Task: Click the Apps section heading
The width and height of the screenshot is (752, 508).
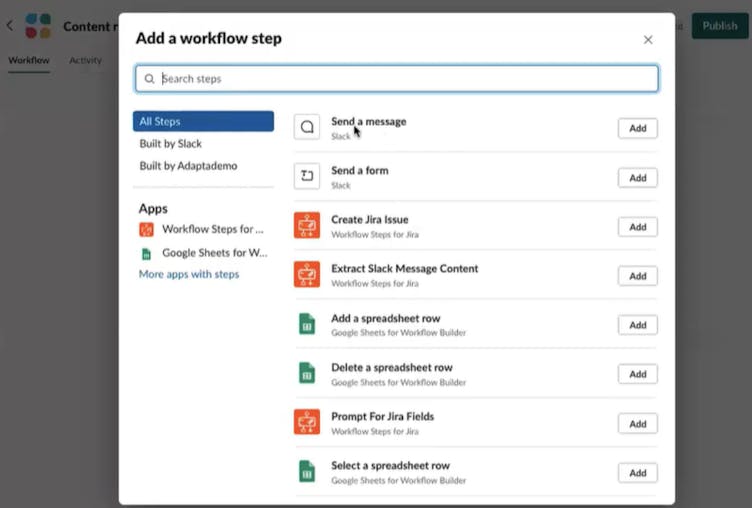Action: tap(153, 209)
